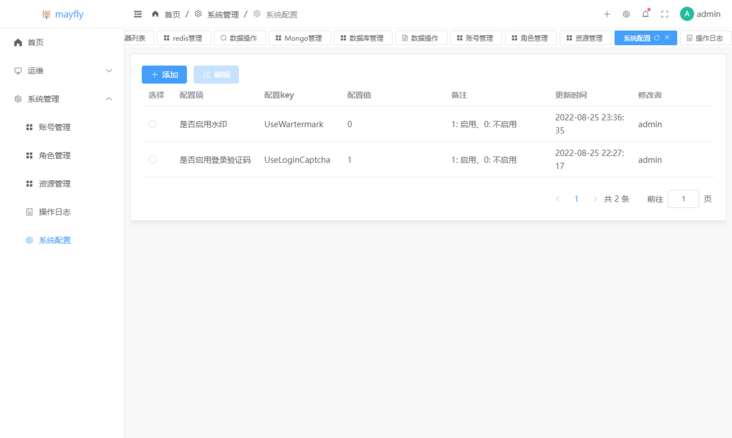Click the page number jump input field

(x=683, y=199)
